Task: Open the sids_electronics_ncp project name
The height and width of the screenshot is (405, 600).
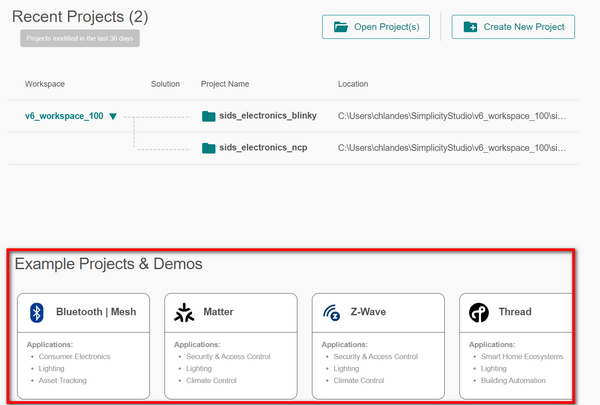Action: (x=263, y=147)
